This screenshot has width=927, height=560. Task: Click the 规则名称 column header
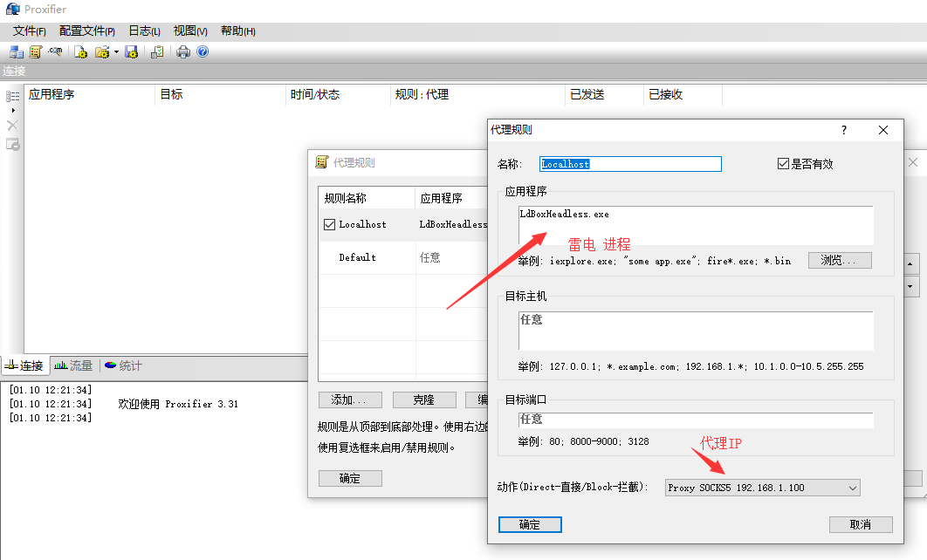click(x=367, y=199)
